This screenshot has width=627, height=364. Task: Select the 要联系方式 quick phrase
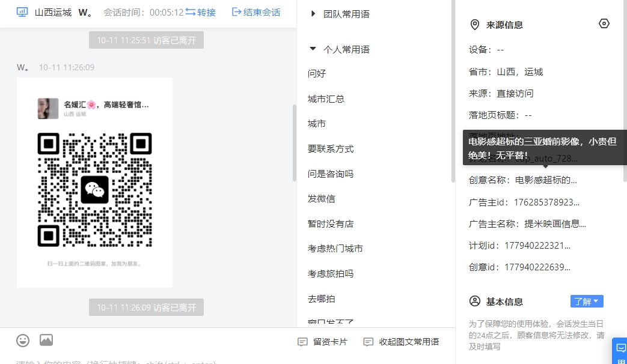tap(331, 148)
